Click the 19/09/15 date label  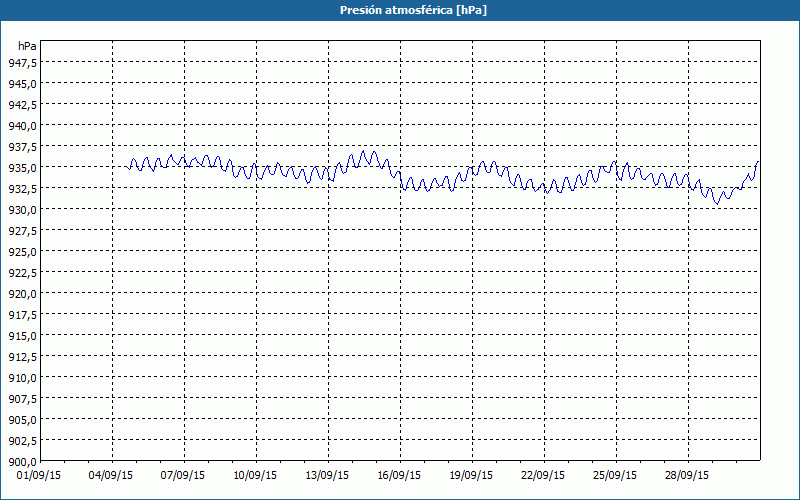coord(471,476)
